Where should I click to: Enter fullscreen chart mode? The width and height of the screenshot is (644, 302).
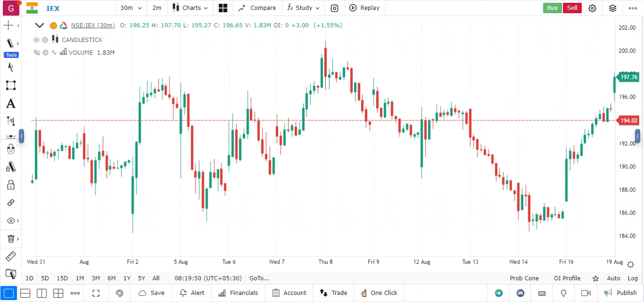(x=96, y=293)
